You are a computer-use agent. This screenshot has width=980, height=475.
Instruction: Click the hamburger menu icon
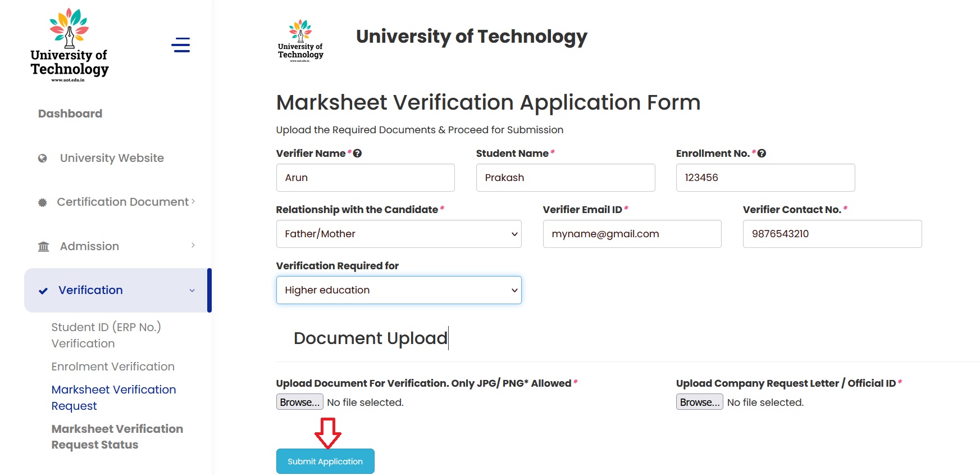pyautogui.click(x=180, y=45)
